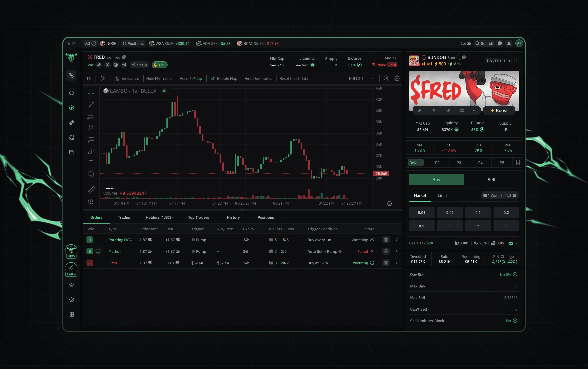Viewport: 588px width, 369px height.
Task: Click the Boost button
Action: pyautogui.click(x=499, y=110)
